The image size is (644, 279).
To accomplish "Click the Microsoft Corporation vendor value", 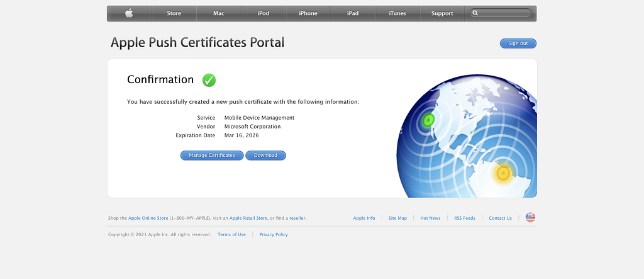I will point(253,127).
